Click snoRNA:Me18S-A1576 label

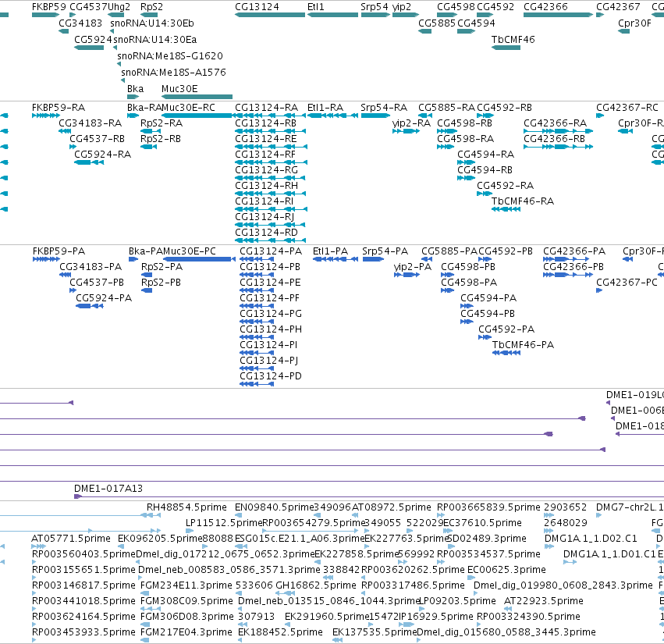[173, 72]
